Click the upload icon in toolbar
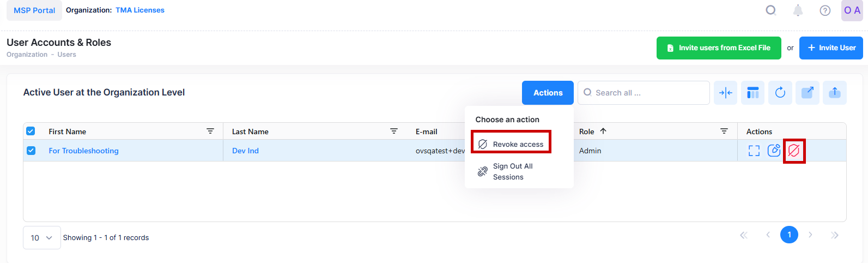The height and width of the screenshot is (263, 868). 834,93
